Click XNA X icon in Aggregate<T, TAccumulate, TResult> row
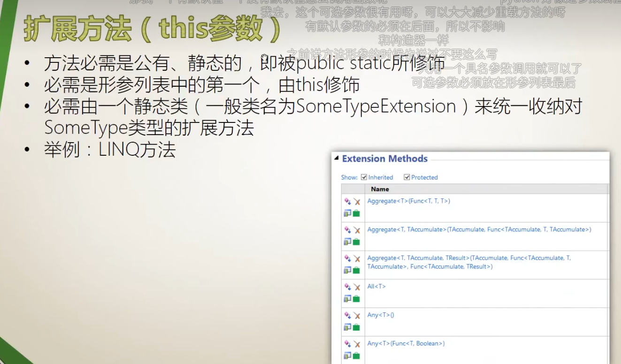 point(357,259)
